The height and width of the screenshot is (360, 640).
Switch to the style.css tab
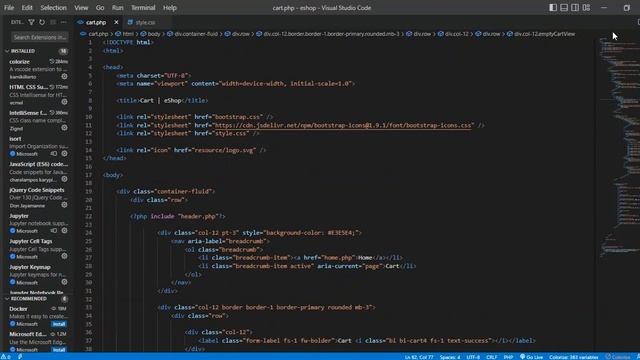point(145,22)
